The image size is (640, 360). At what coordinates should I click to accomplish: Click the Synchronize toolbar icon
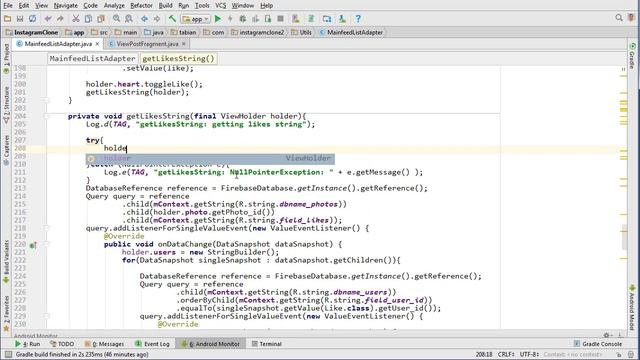pyautogui.click(x=32, y=19)
